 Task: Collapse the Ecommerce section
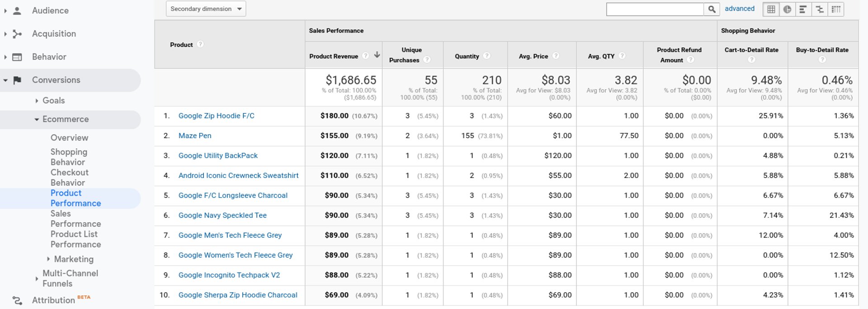point(37,120)
